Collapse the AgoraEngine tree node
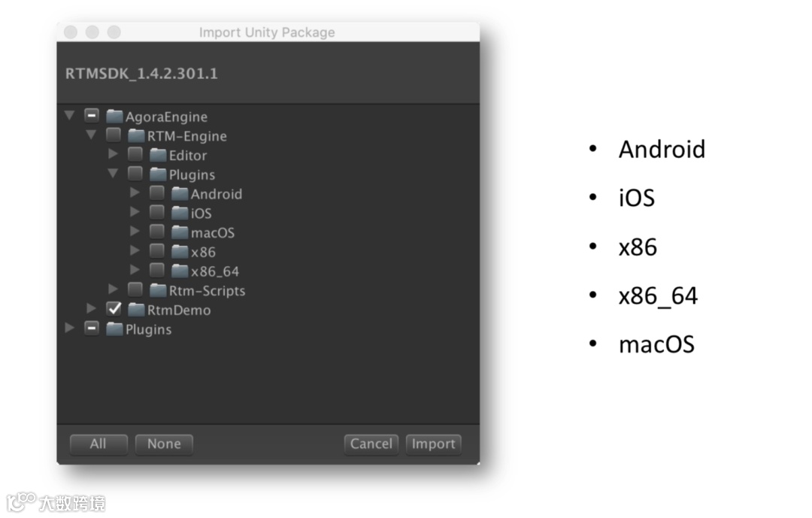The width and height of the screenshot is (812, 518). coord(69,115)
